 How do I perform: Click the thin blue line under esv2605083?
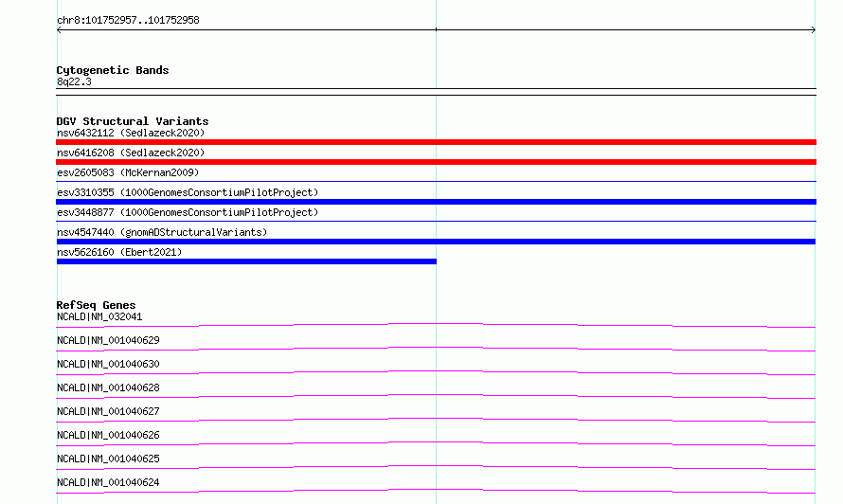436,181
